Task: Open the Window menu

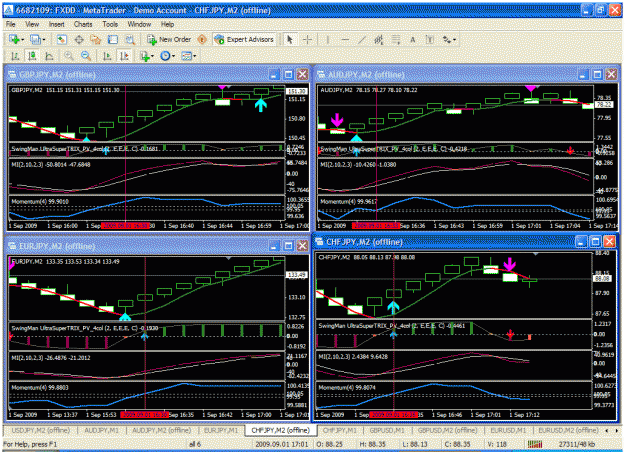Action: [x=139, y=24]
